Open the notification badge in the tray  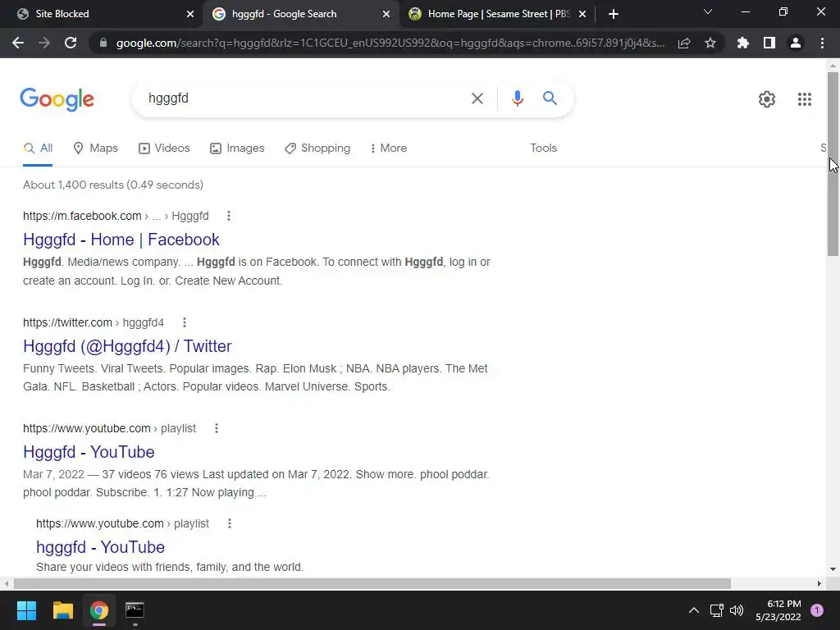pos(817,610)
